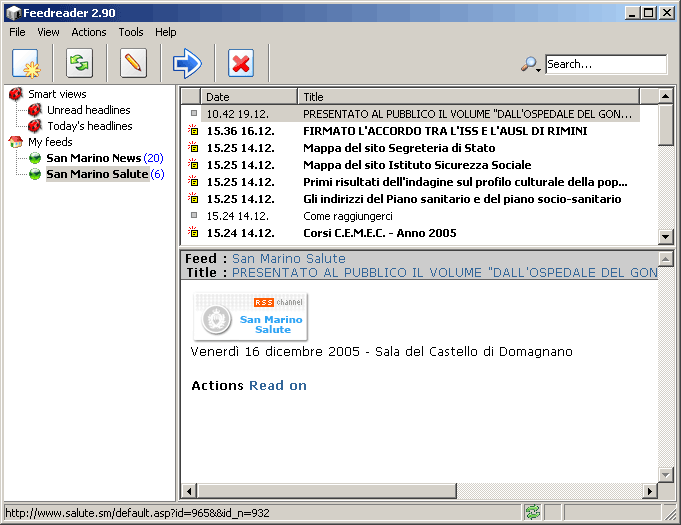Click unread icon of Corsi C.E.M.E.C. row

[193, 232]
